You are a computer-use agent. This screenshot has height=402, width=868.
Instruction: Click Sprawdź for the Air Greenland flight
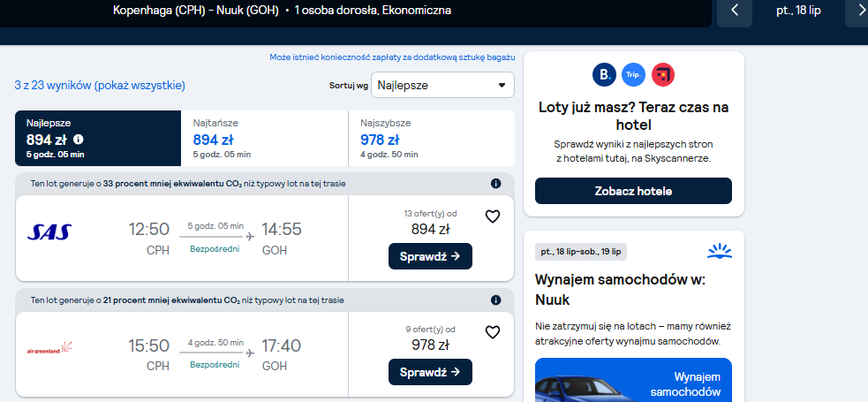(430, 372)
